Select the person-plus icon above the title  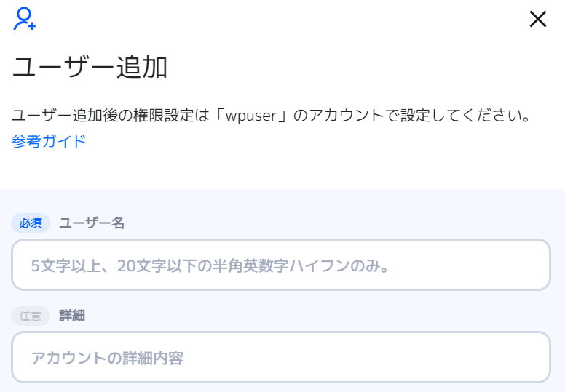25,19
